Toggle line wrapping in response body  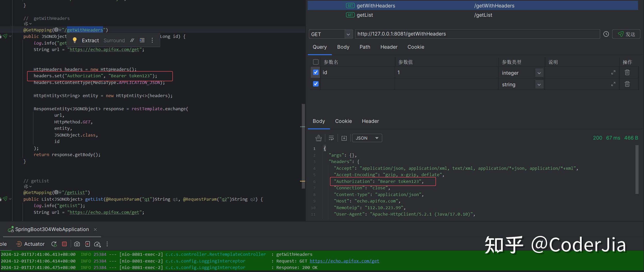click(x=331, y=138)
